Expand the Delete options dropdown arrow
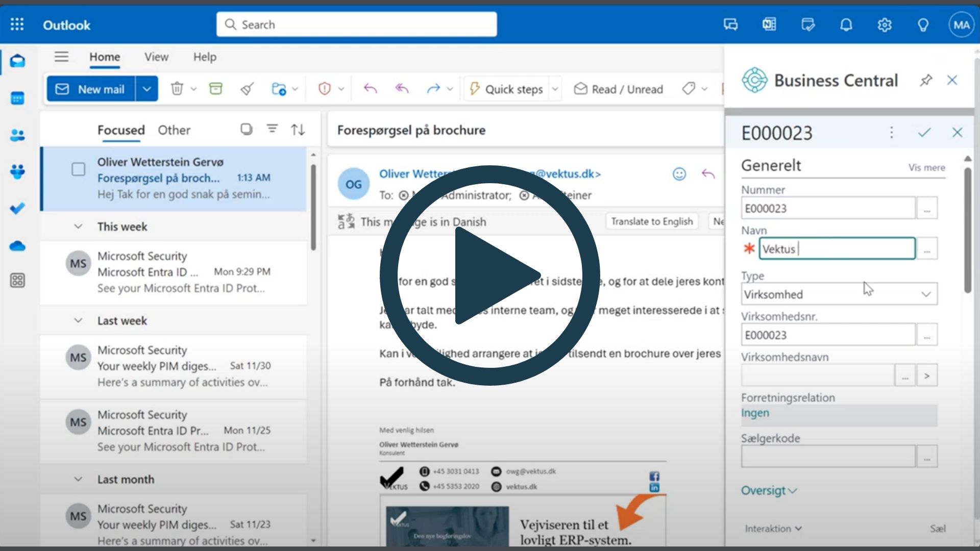Image resolution: width=980 pixels, height=551 pixels. (x=193, y=89)
